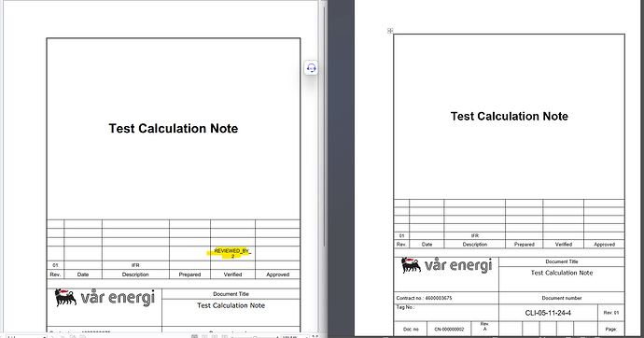Viewport: 644px width, 338px height.
Task: Click the '01' revision cell in right document
Action: [x=401, y=235]
